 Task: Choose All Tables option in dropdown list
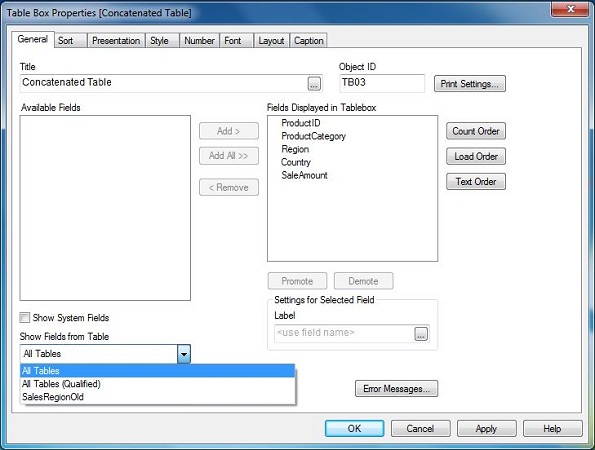[x=157, y=371]
